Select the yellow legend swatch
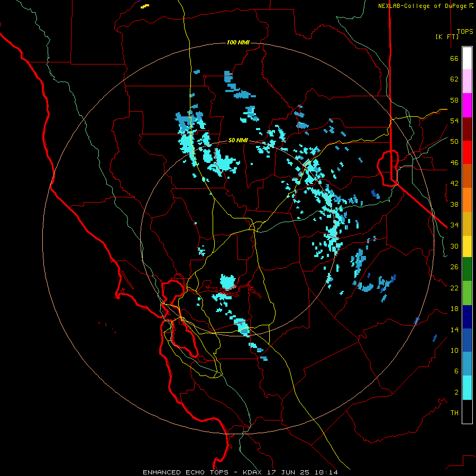Screen dimensions: 476x476 [467, 246]
